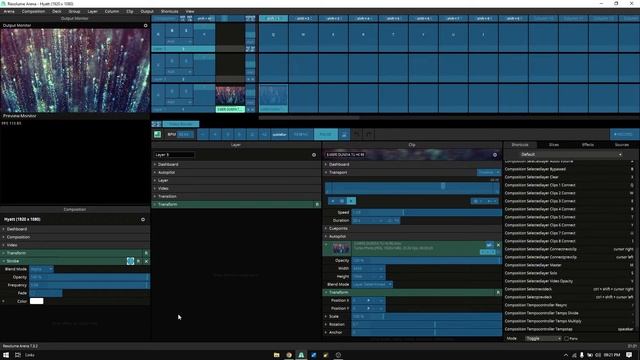Image resolution: width=640 pixels, height=360 pixels.
Task: Collapse the Composition Strobe effect
Action: point(4,261)
